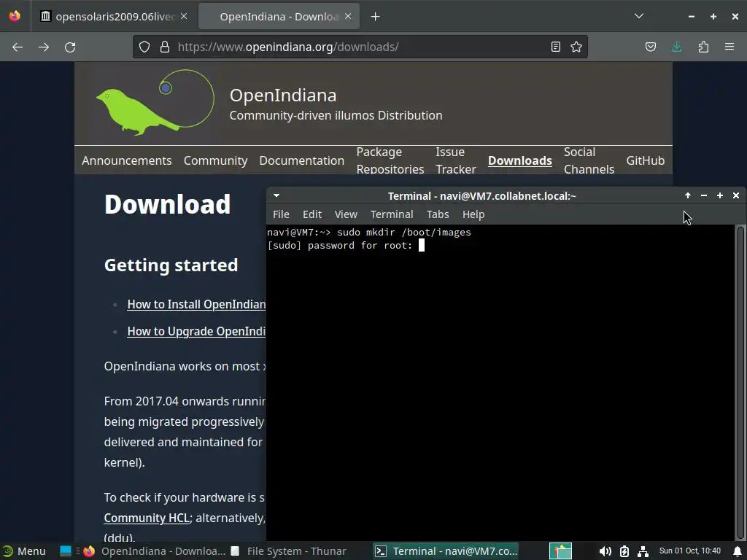
Task: Bookmark this page with the star icon
Action: [x=576, y=47]
